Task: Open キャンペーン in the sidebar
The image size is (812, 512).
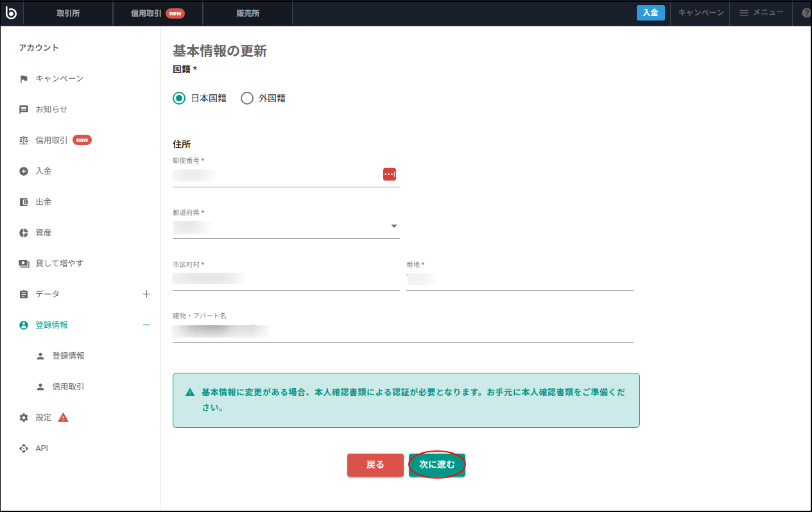Action: point(60,79)
